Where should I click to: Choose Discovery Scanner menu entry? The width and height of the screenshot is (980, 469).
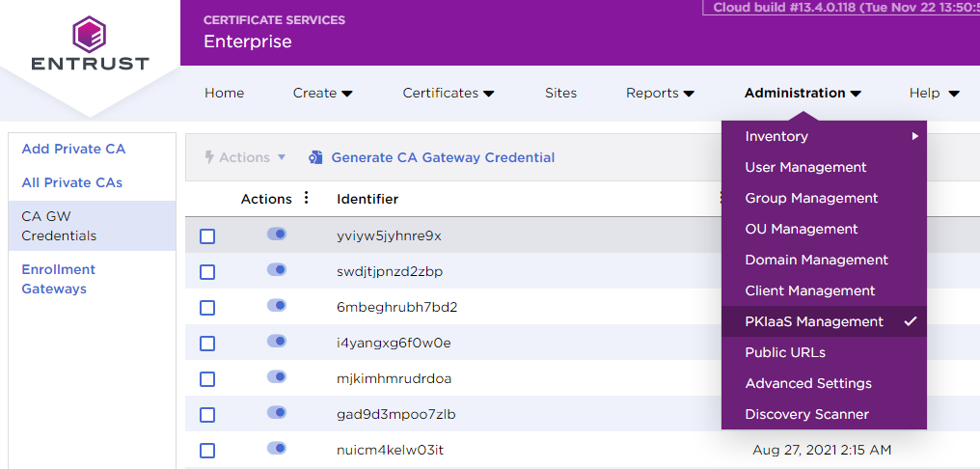tap(806, 414)
